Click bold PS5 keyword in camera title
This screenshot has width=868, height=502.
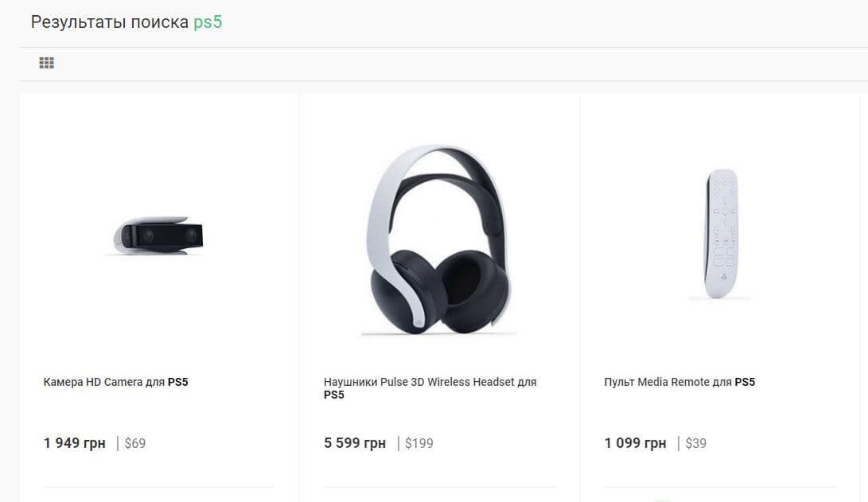pos(177,382)
